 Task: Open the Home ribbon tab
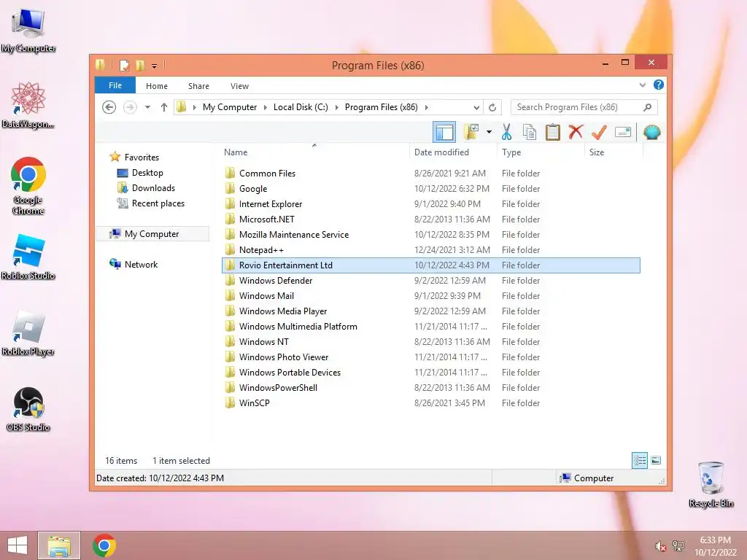tap(157, 86)
